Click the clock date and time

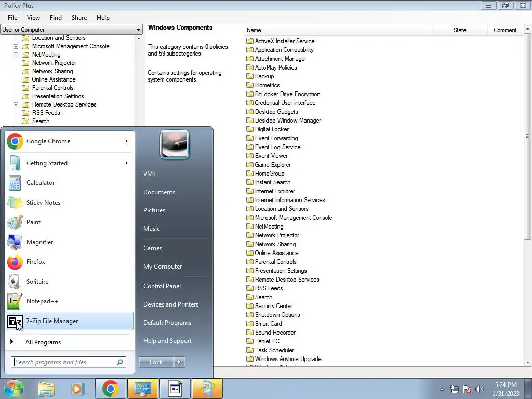point(506,389)
